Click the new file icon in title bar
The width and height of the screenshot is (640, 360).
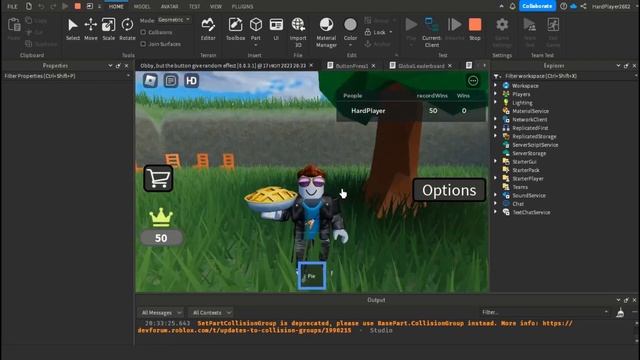click(x=29, y=6)
